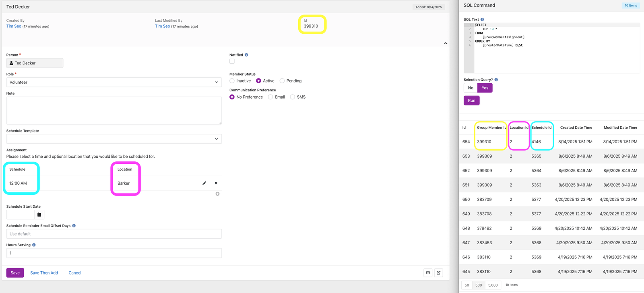Set grid page size to 500
Screen dimensions: 644x293
pos(479,285)
